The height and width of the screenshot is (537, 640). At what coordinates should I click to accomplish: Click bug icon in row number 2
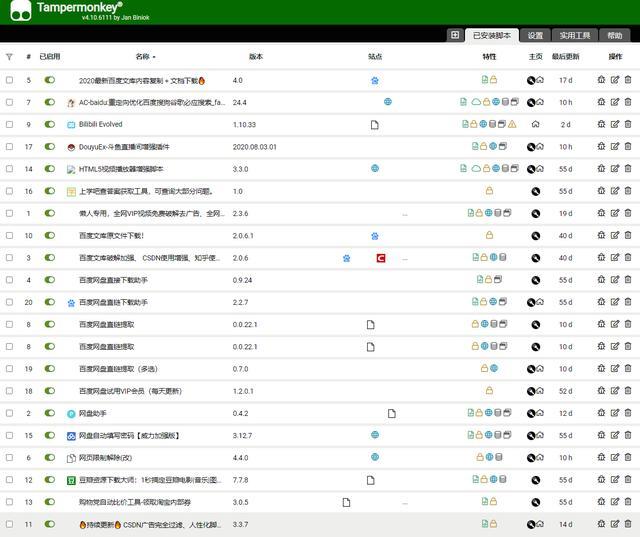coord(601,413)
